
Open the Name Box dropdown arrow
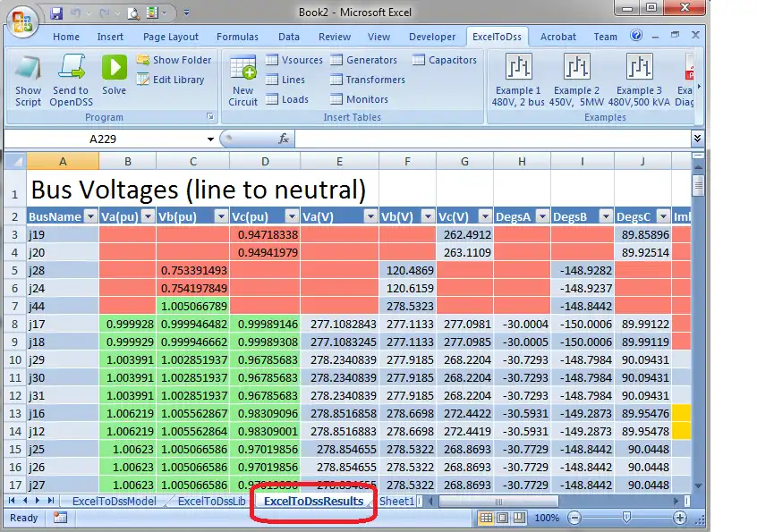[210, 139]
